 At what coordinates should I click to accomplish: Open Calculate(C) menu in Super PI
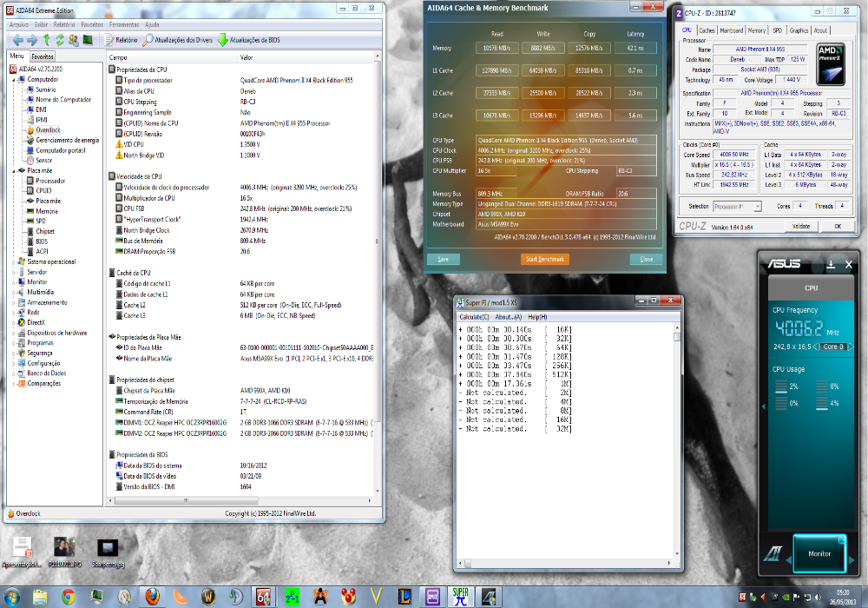pyautogui.click(x=474, y=317)
